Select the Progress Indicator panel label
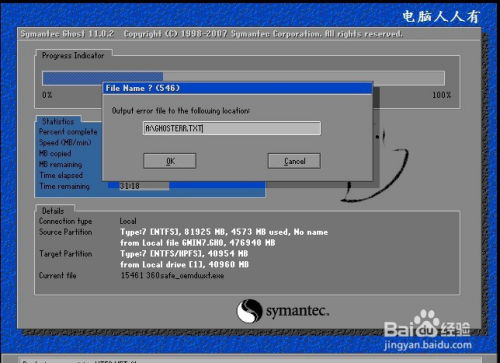This screenshot has width=500, height=363. [73, 55]
